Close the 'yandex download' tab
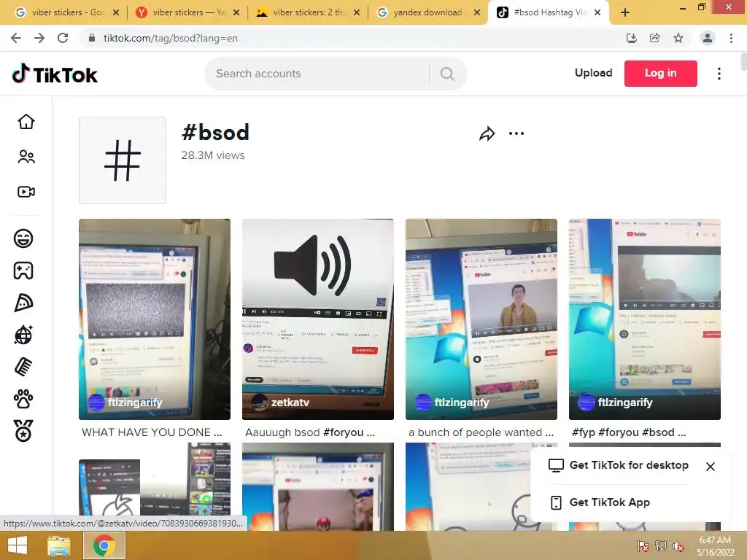747x560 pixels. click(477, 13)
